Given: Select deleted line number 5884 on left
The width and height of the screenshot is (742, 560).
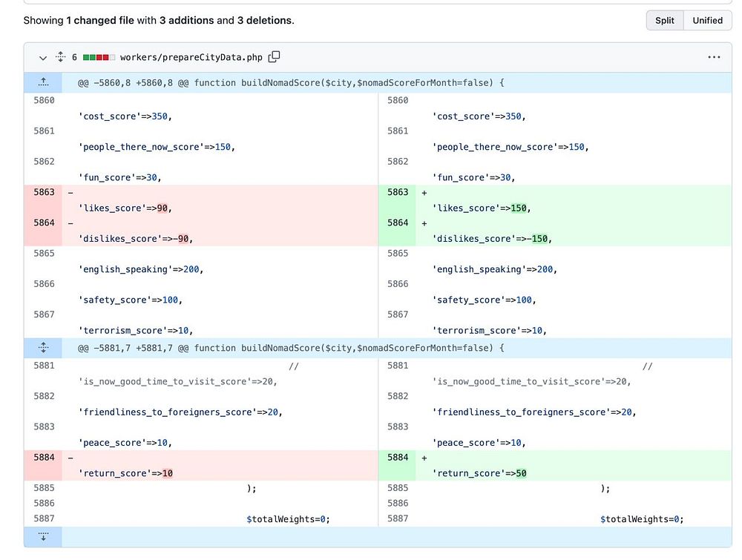Looking at the screenshot, I should (45, 458).
